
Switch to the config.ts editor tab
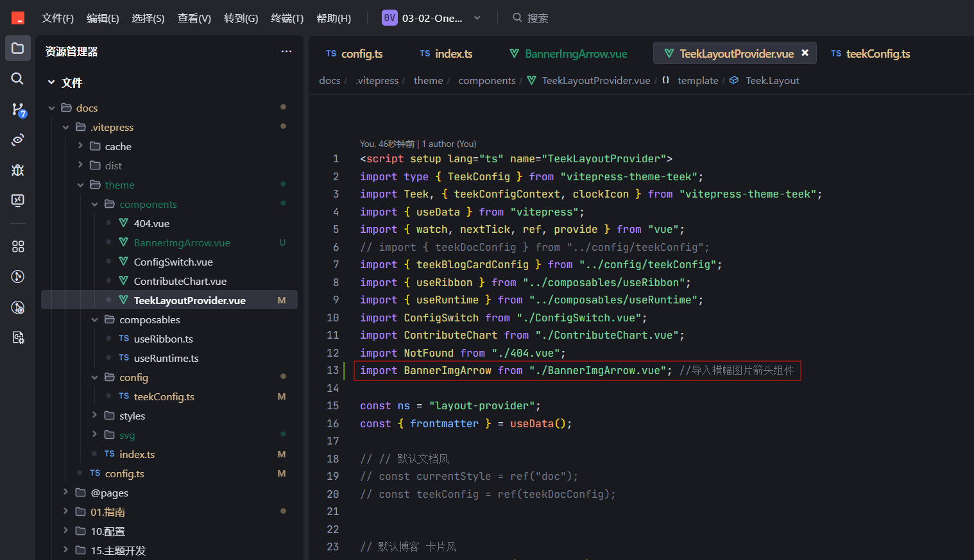(354, 53)
